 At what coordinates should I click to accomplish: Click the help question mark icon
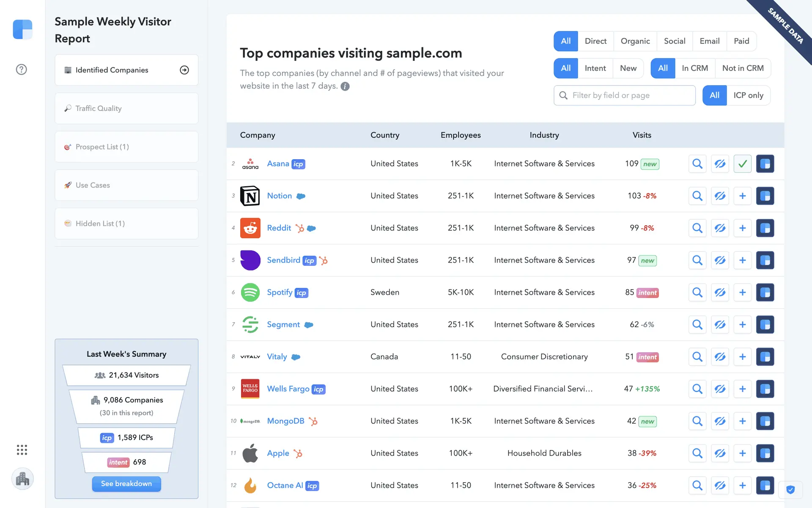[21, 69]
